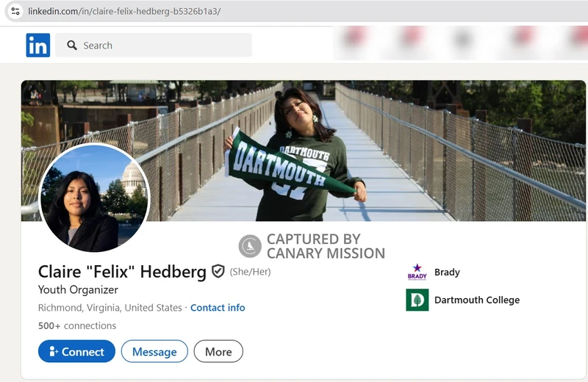The width and height of the screenshot is (588, 382).
Task: Open the circular profile photo
Action: click(94, 198)
